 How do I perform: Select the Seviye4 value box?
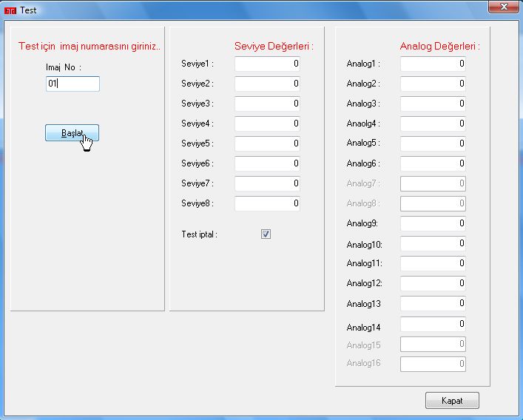click(267, 124)
